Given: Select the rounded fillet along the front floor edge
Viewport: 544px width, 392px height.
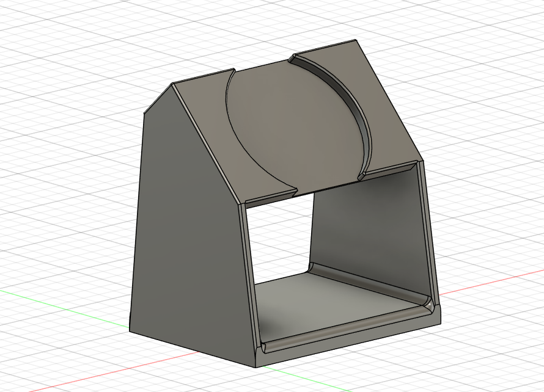Looking at the screenshot, I should [x=347, y=327].
